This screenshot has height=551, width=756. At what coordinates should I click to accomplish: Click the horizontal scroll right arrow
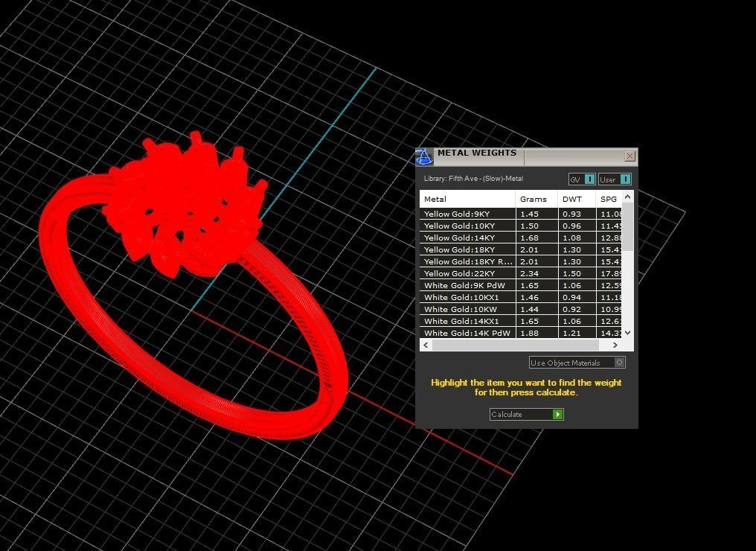click(615, 345)
